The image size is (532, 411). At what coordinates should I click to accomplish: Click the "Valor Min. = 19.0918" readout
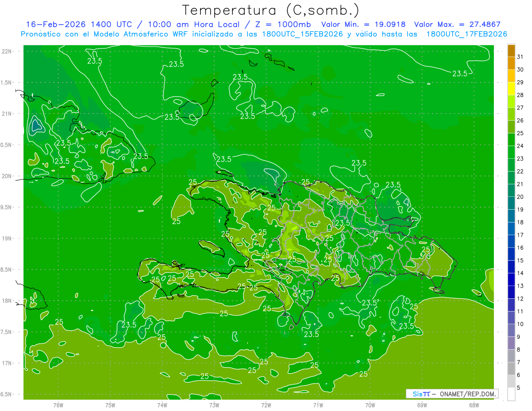click(x=364, y=24)
